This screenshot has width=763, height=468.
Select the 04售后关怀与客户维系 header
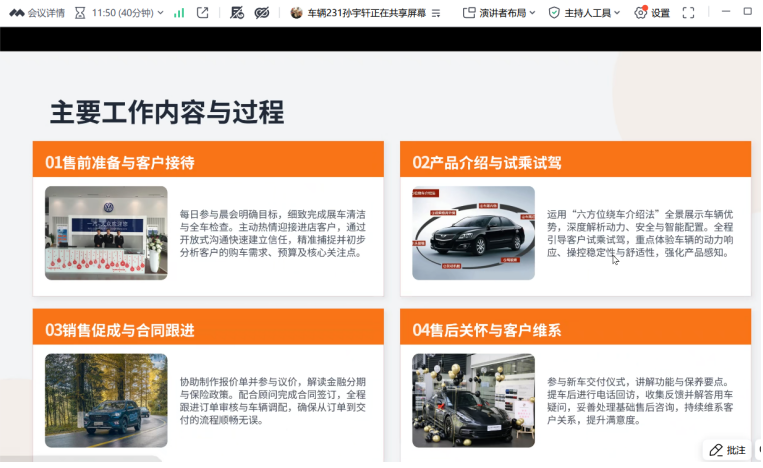coord(576,326)
